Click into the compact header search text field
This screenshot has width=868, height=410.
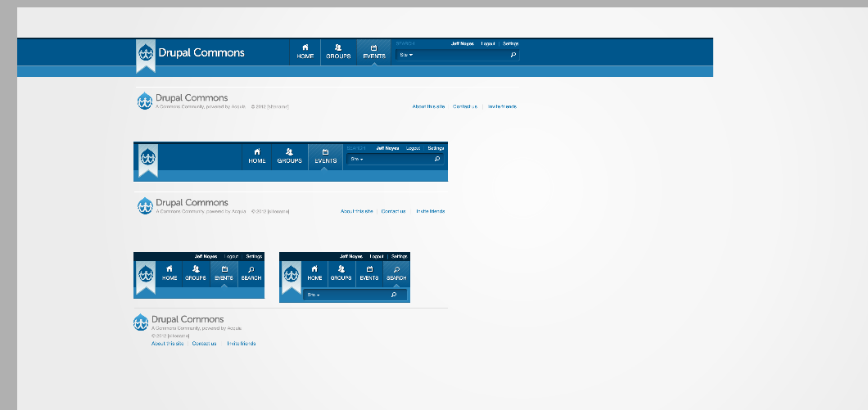(x=355, y=295)
